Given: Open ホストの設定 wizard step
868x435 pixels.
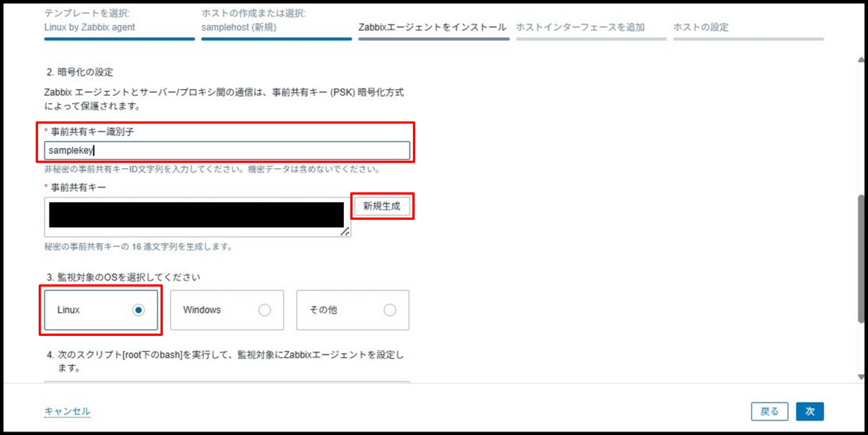Looking at the screenshot, I should click(x=701, y=27).
